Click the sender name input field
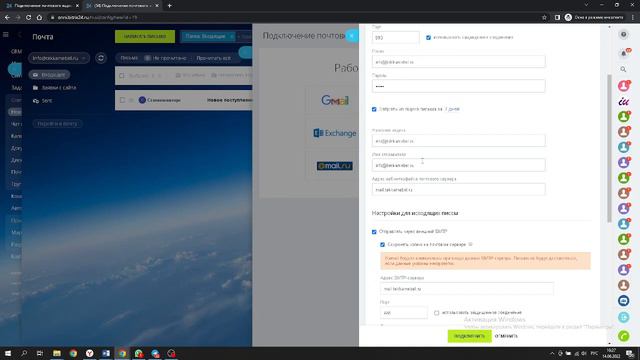The width and height of the screenshot is (640, 360). [x=458, y=165]
